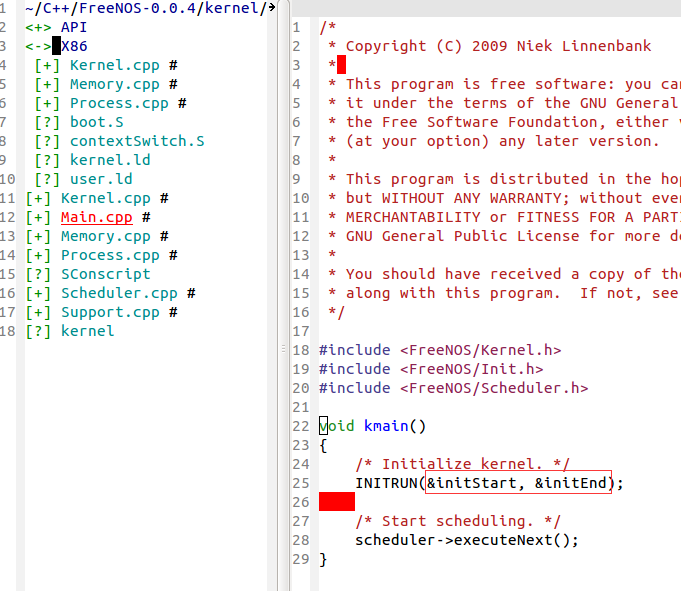Open the SConscript file
Viewport: 681px width, 591px height.
pyautogui.click(x=106, y=274)
